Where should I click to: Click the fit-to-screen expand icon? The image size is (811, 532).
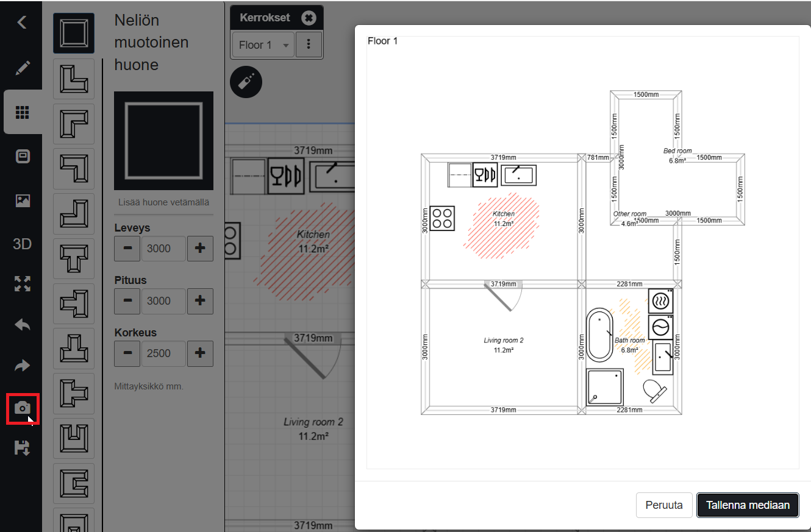[x=23, y=283]
